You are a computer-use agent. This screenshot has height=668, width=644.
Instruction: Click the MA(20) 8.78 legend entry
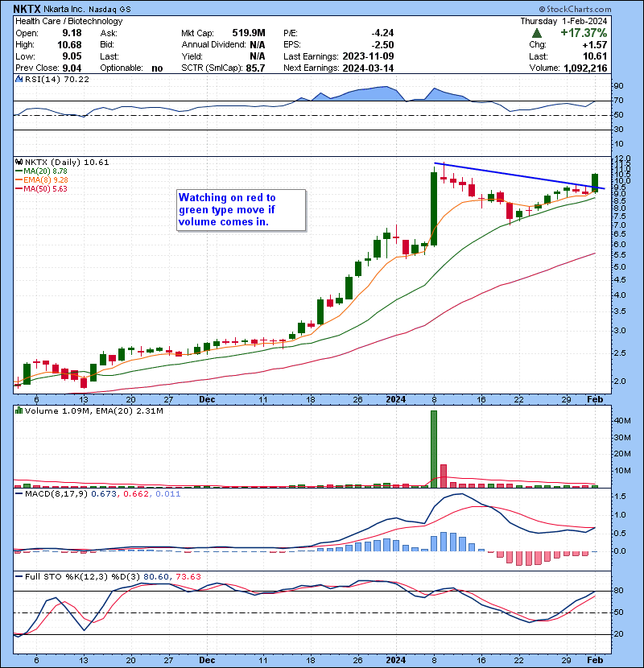click(41, 171)
